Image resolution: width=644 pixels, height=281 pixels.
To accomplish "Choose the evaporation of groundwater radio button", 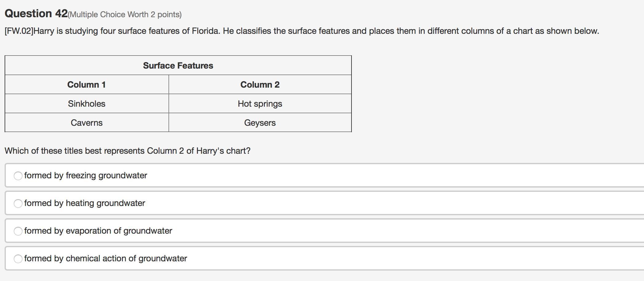I will pos(18,231).
